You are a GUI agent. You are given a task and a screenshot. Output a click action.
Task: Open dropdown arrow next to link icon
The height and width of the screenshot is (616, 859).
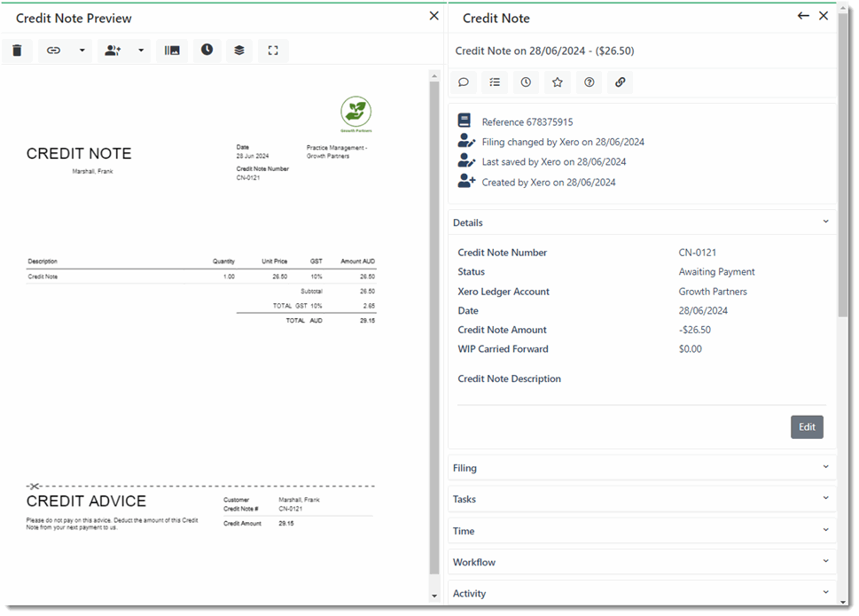point(82,51)
